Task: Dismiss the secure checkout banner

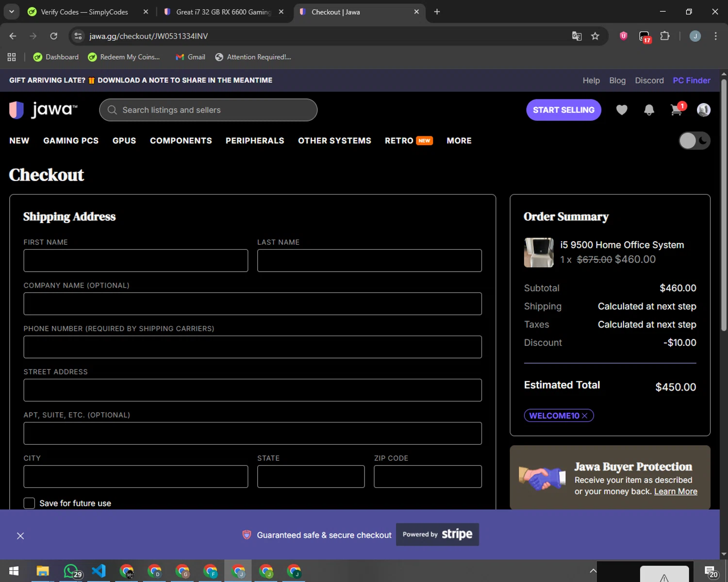Action: click(x=20, y=535)
